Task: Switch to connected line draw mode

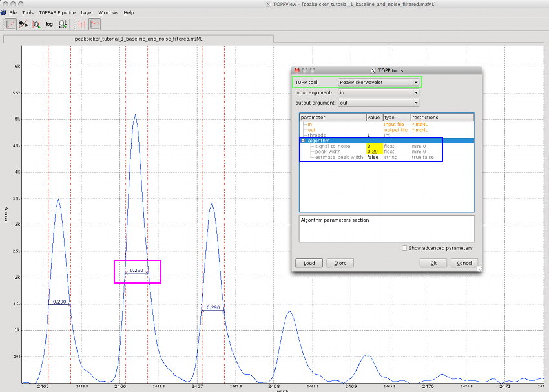Action: 94,25
